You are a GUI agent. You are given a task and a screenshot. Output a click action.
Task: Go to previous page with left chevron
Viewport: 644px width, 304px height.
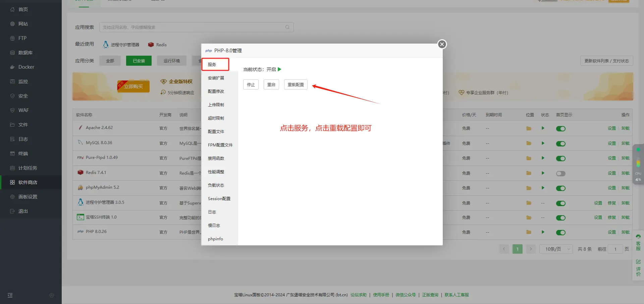504,249
